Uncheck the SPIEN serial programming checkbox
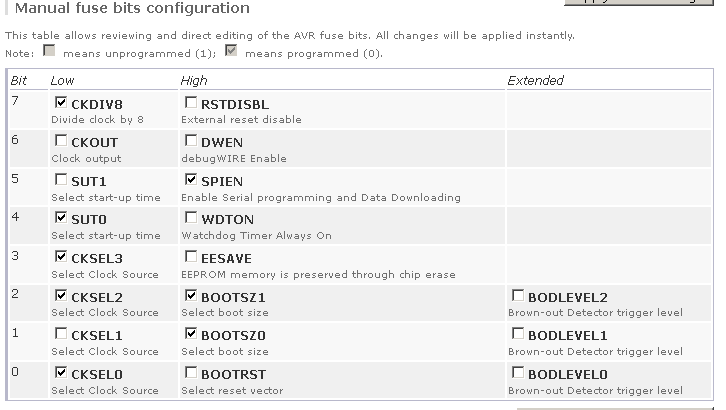 click(191, 180)
